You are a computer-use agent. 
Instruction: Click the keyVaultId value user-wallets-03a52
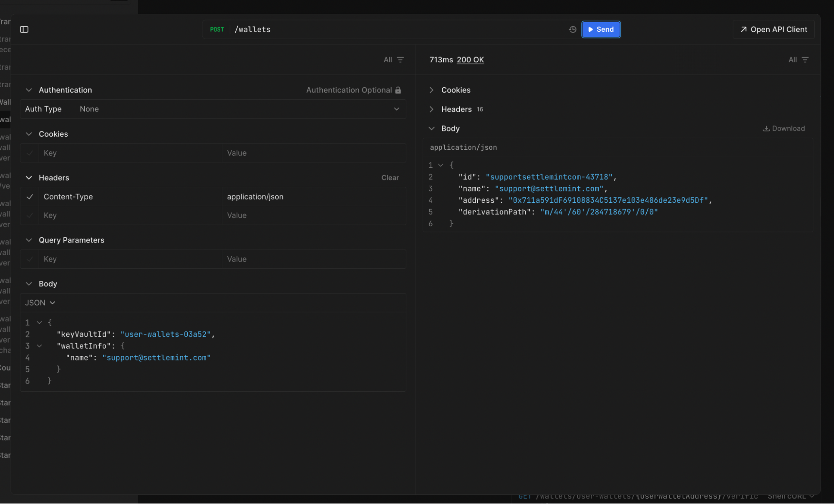166,334
